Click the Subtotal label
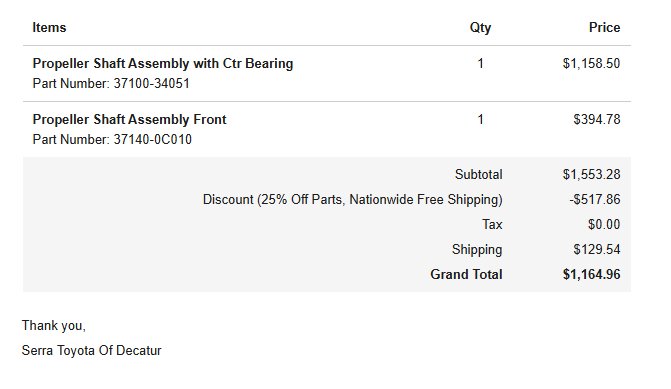The height and width of the screenshot is (389, 671). [x=478, y=175]
